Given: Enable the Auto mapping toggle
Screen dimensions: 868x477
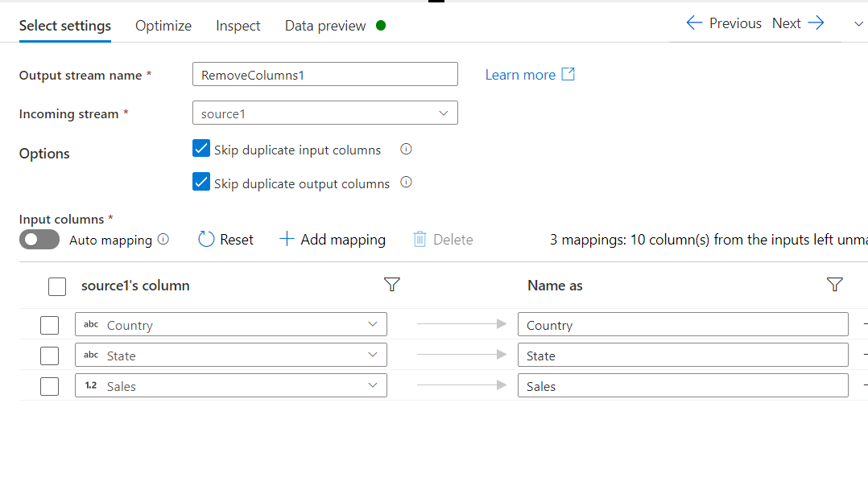Looking at the screenshot, I should pos(39,239).
